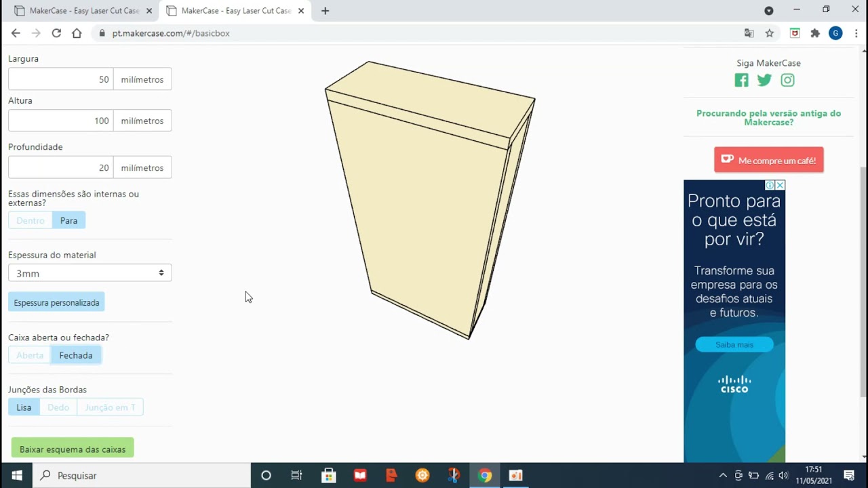
Task: Click Saiba mais in Cisco ad
Action: coord(734,344)
